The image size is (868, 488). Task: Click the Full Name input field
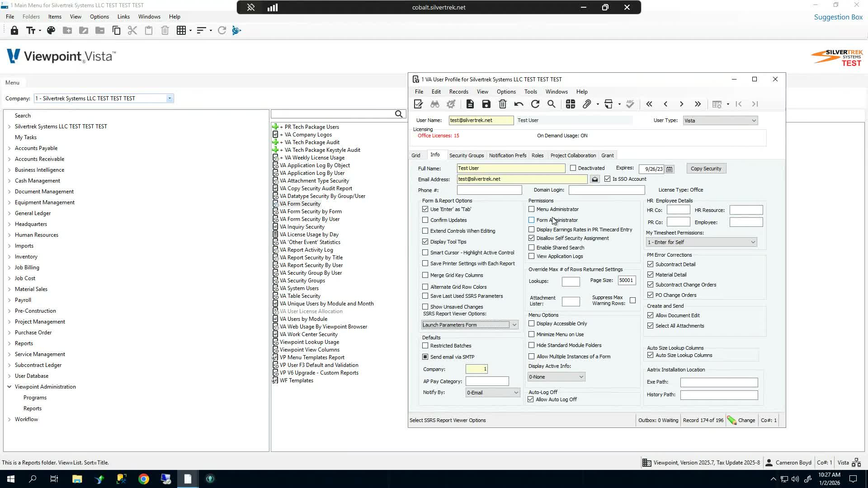pyautogui.click(x=511, y=169)
